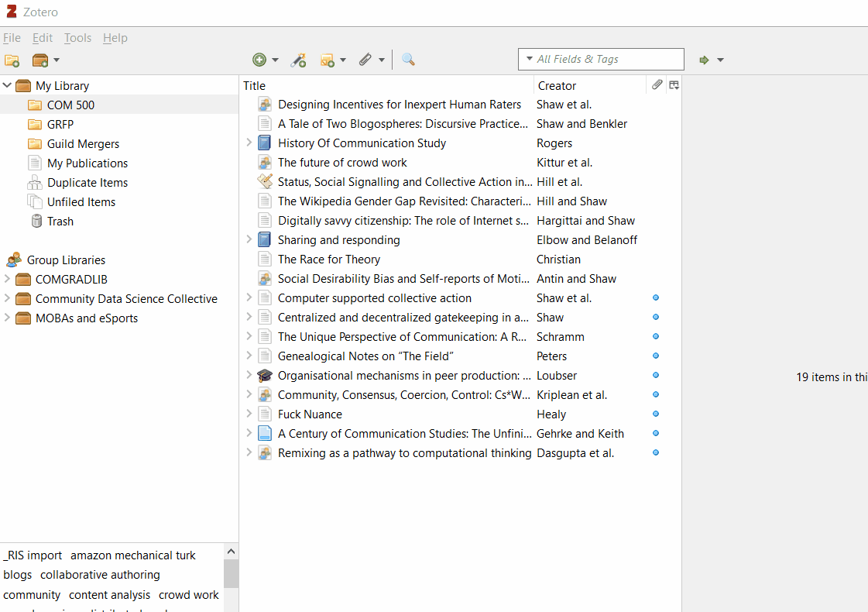Screen dimensions: 868x612
Task: Expand the COMGRADLIB group library
Action: point(7,279)
